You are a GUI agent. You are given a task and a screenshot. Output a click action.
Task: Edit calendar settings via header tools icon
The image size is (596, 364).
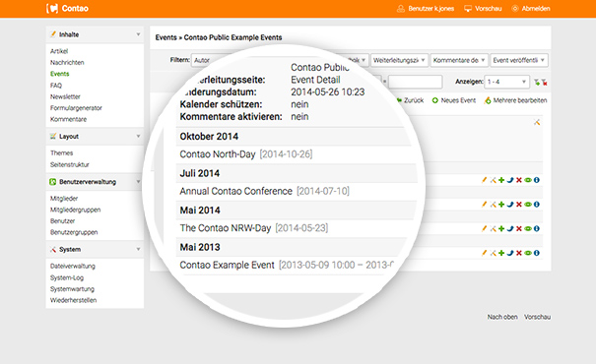click(537, 122)
